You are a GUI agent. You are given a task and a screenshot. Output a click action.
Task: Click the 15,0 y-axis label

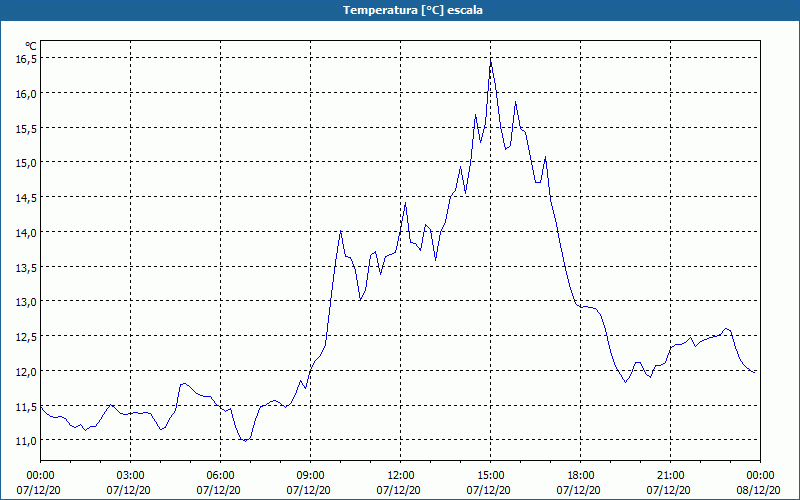(x=26, y=163)
